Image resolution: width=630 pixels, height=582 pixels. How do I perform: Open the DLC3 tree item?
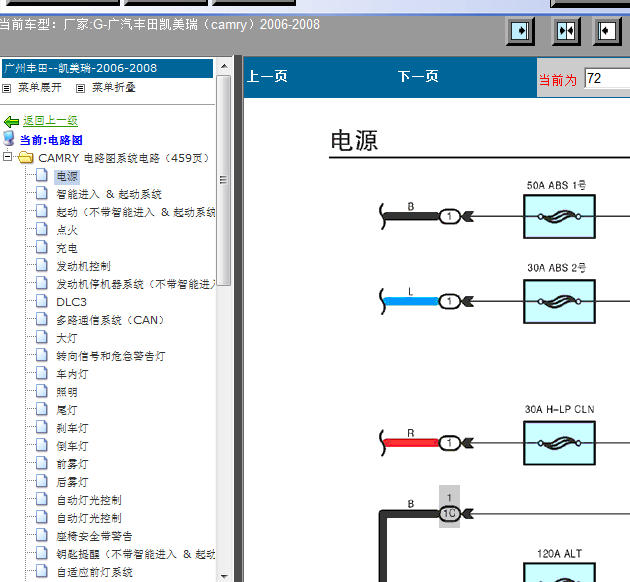[x=72, y=302]
